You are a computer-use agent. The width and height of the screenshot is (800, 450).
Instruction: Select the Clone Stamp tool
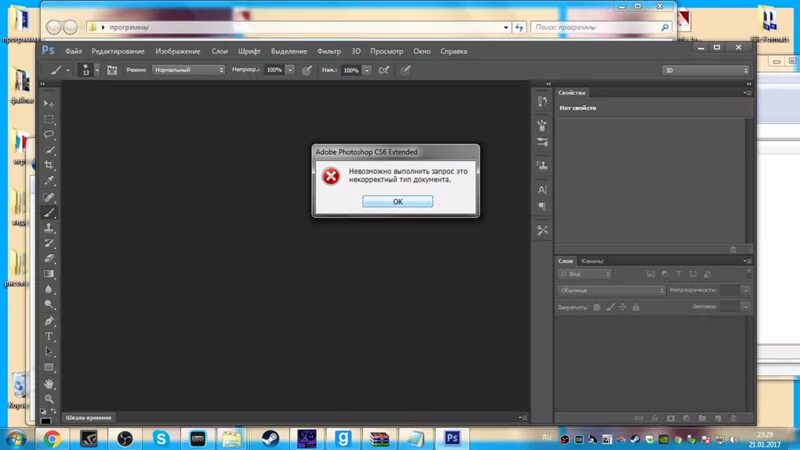pyautogui.click(x=49, y=228)
